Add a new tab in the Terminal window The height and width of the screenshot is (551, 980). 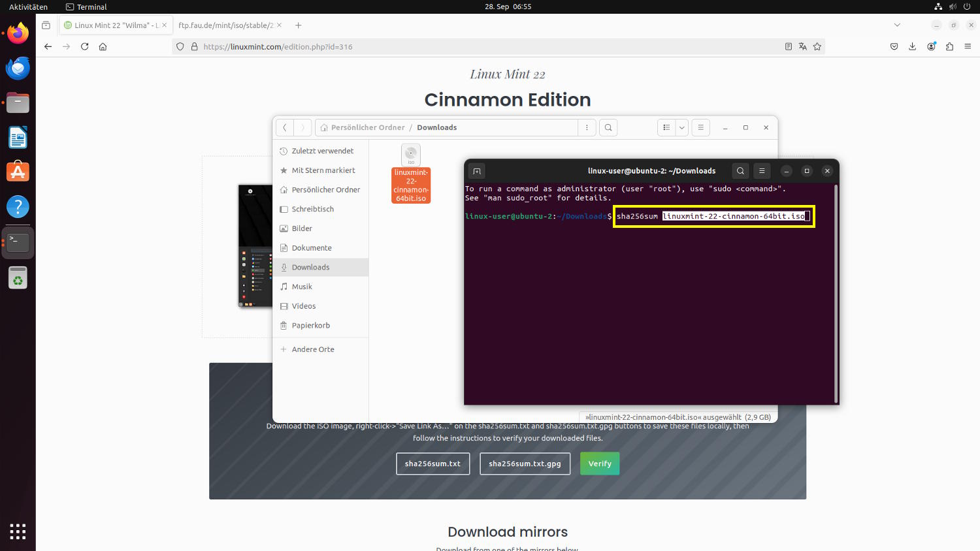coord(477,171)
